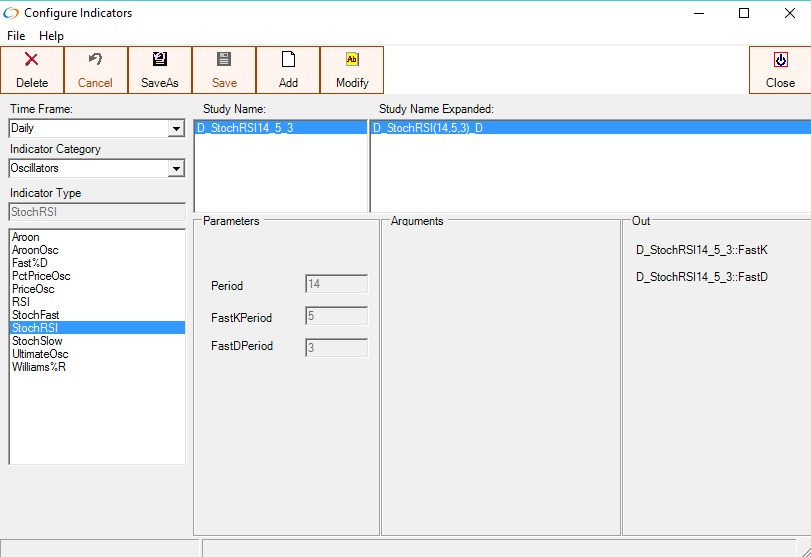Click the Modify toolbar icon

click(x=352, y=61)
